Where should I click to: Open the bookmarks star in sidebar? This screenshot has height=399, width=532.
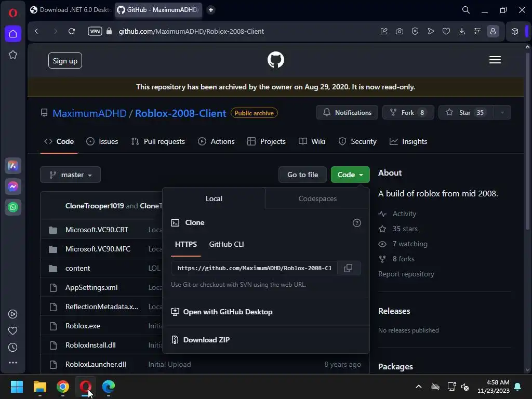pyautogui.click(x=13, y=55)
